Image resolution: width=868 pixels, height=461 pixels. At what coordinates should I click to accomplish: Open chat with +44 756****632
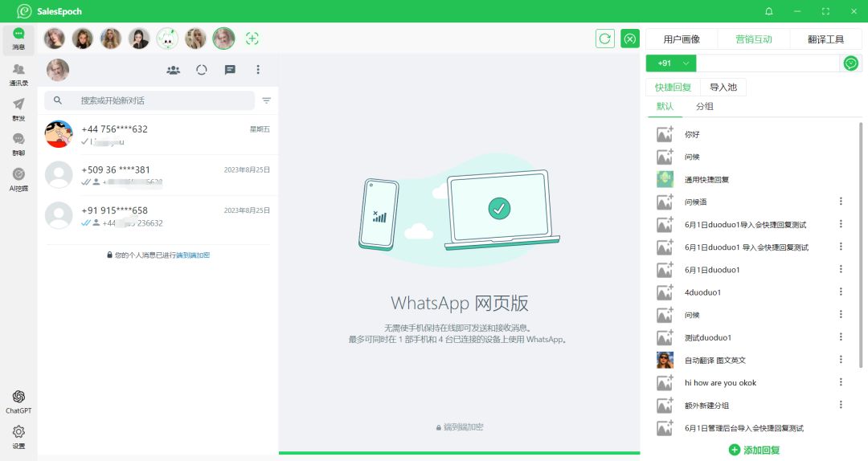[158, 135]
